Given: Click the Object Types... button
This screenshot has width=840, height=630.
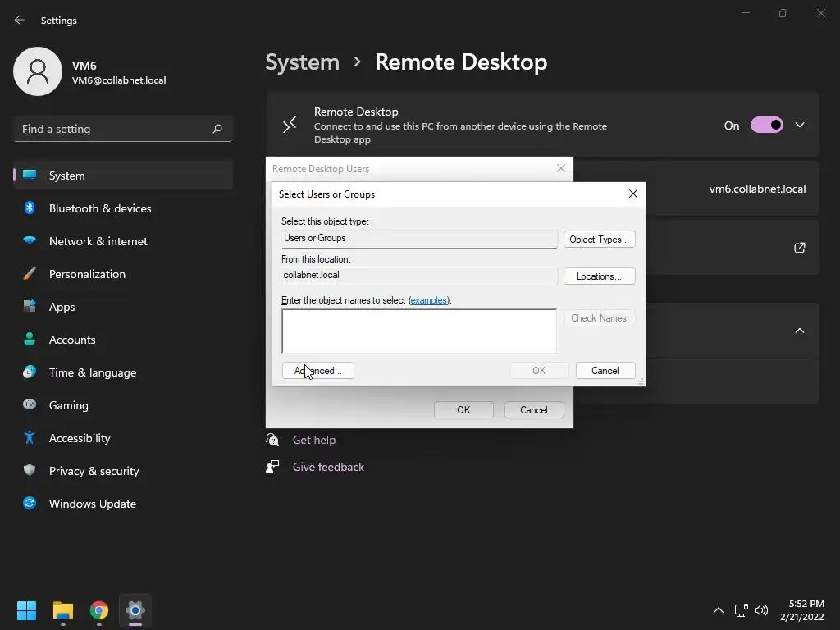Looking at the screenshot, I should 599,240.
